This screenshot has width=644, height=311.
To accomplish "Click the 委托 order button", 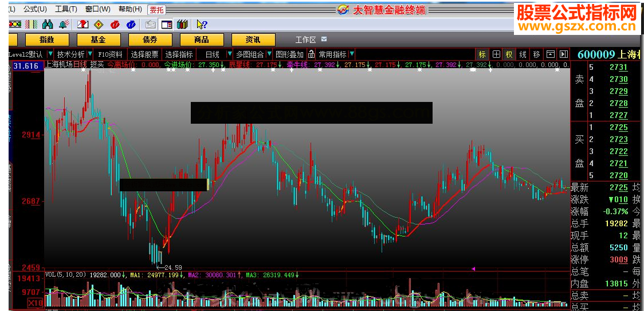I will click(x=156, y=10).
